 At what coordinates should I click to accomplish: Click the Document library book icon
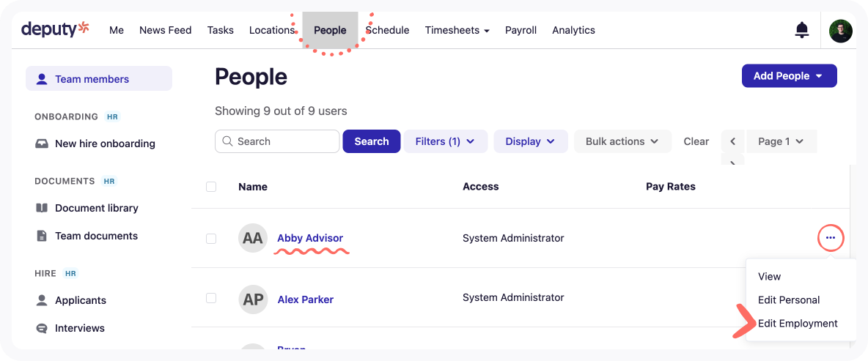(42, 208)
